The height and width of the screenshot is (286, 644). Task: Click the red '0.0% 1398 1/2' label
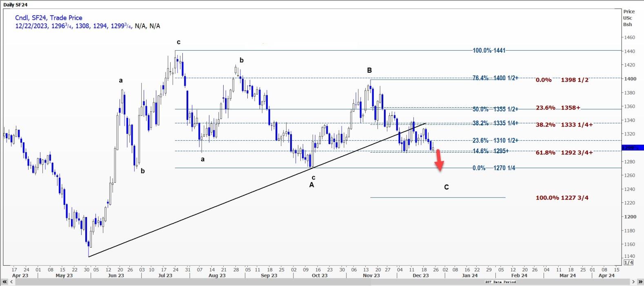coord(562,80)
